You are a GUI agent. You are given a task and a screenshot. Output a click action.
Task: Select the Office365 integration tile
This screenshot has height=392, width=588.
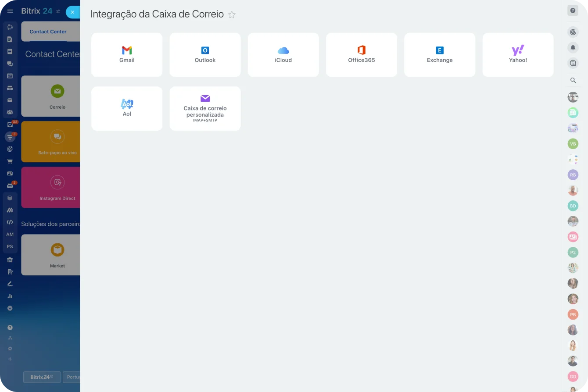click(x=361, y=55)
